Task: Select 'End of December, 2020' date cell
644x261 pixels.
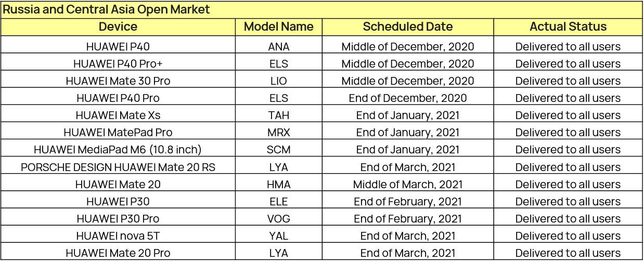Action: (408, 98)
